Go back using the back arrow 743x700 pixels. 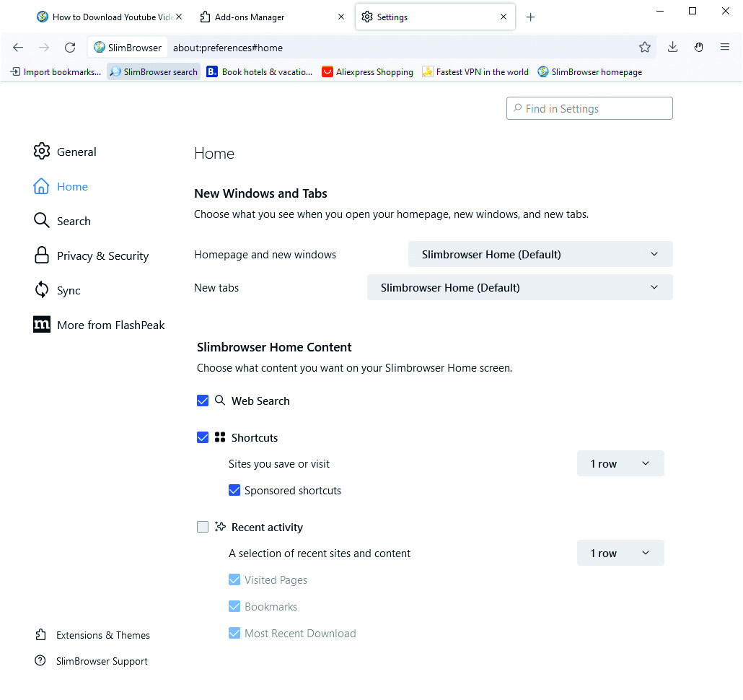click(18, 48)
